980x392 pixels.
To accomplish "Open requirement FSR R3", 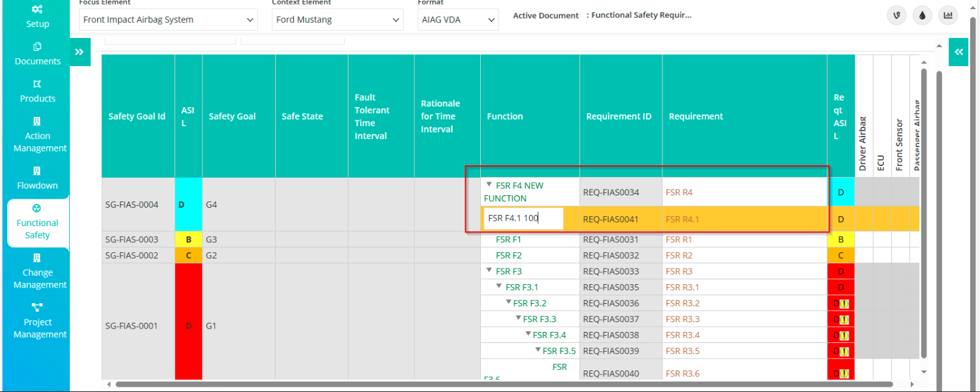I will [x=679, y=271].
